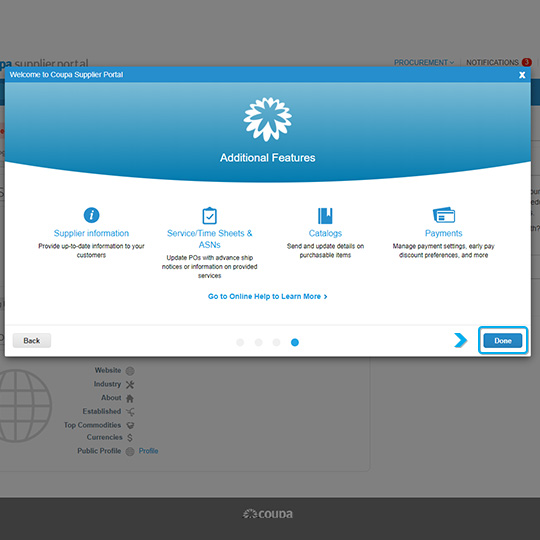Select the second pagination dot
This screenshot has height=540, width=540.
tap(258, 342)
